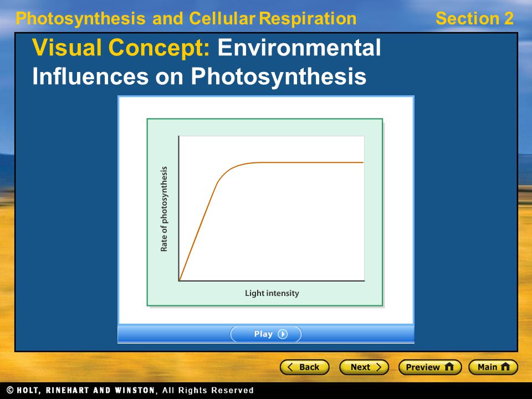The width and height of the screenshot is (532, 399).
Task: Go to the previous slide with Back
Action: pos(304,367)
